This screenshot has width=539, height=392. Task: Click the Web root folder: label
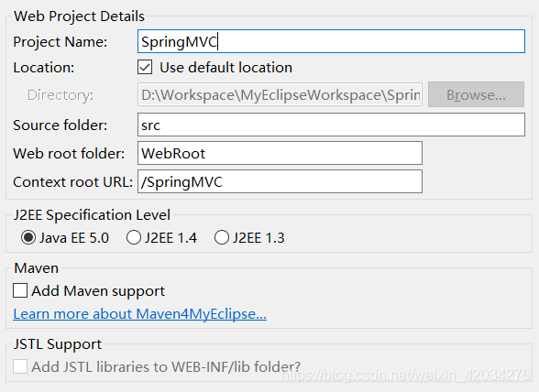pyautogui.click(x=69, y=153)
